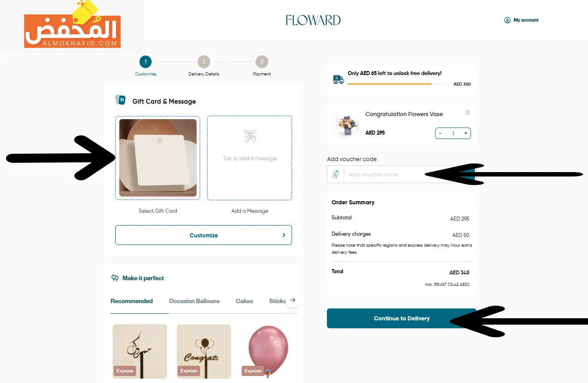Select the Recommended tab
Viewport: 588px width, 383px height.
[x=132, y=301]
